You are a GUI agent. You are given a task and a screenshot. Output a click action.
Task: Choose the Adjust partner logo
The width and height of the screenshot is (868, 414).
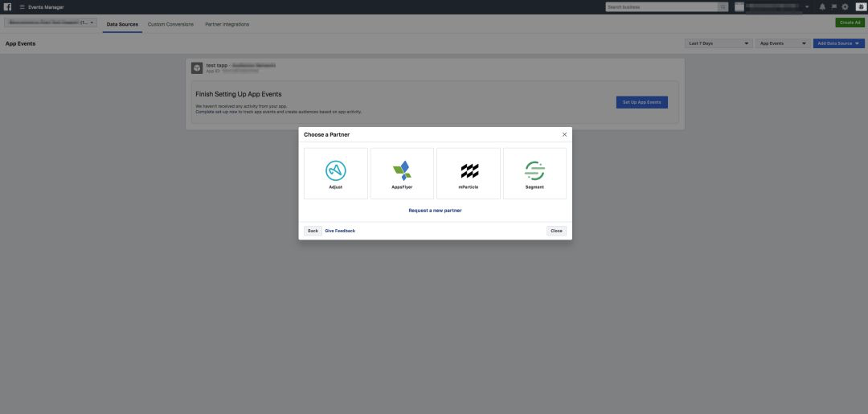click(335, 170)
